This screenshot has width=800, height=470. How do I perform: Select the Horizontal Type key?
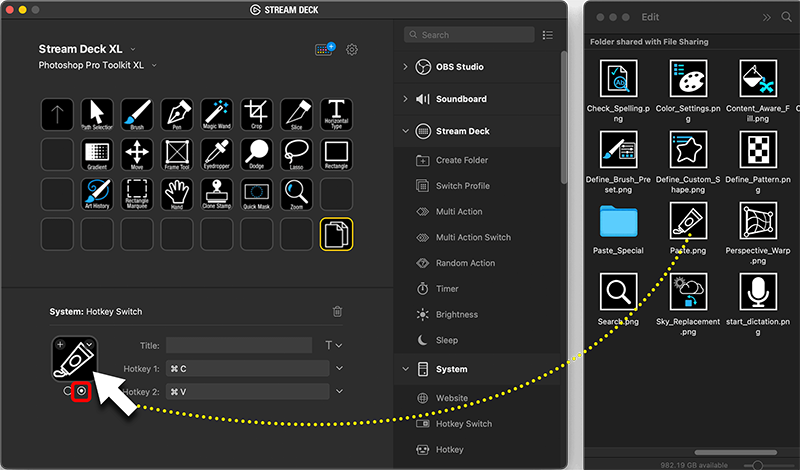pos(336,114)
